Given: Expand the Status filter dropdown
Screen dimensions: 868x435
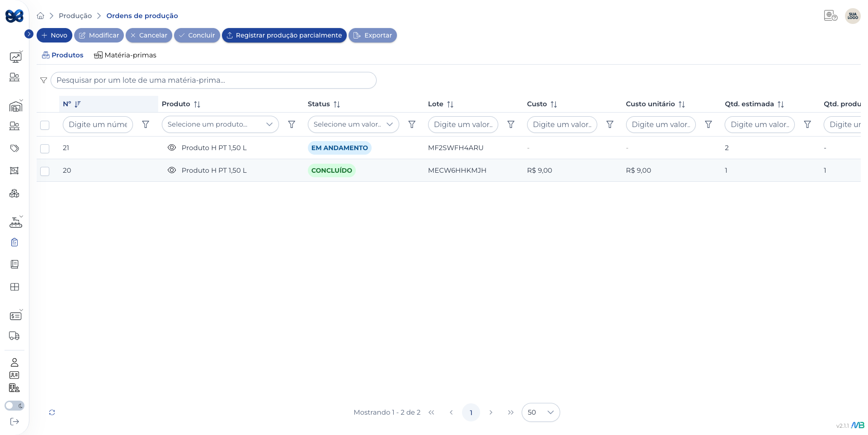Looking at the screenshot, I should click(x=353, y=124).
